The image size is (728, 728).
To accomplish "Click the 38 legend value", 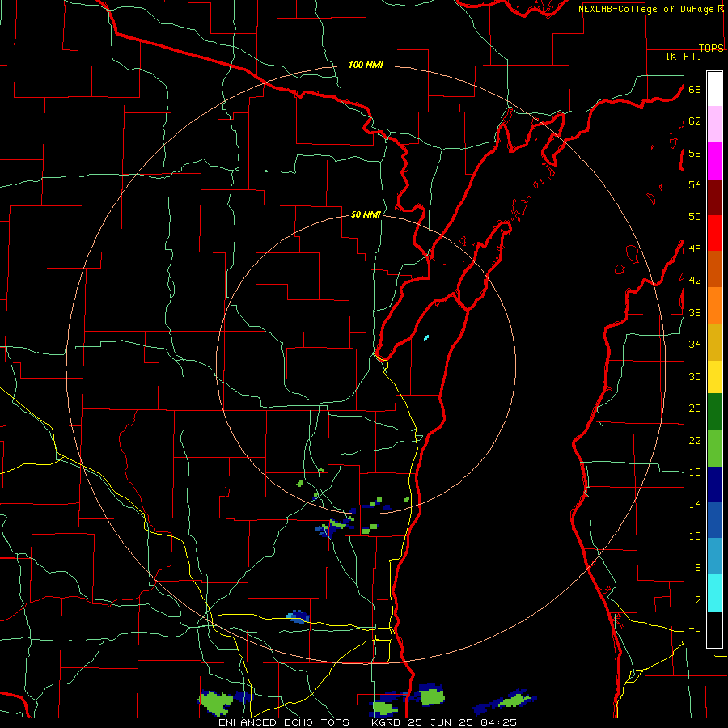I will (x=695, y=312).
